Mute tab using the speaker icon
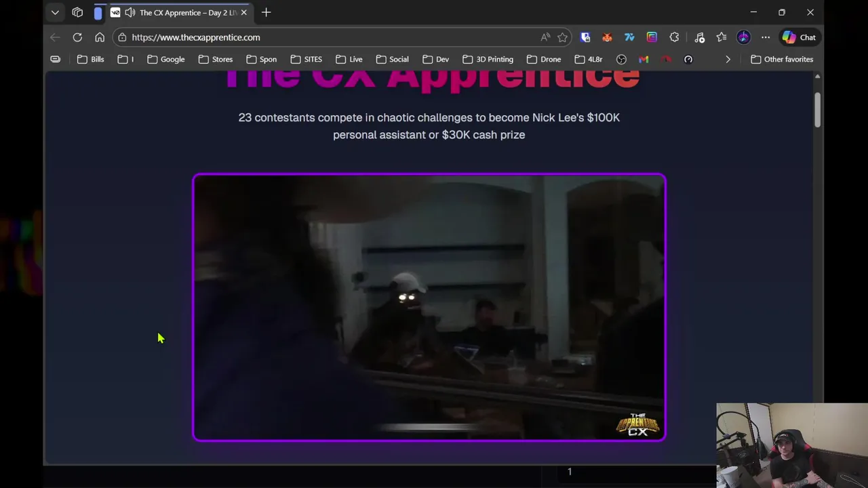Image resolution: width=868 pixels, height=488 pixels. click(x=130, y=12)
